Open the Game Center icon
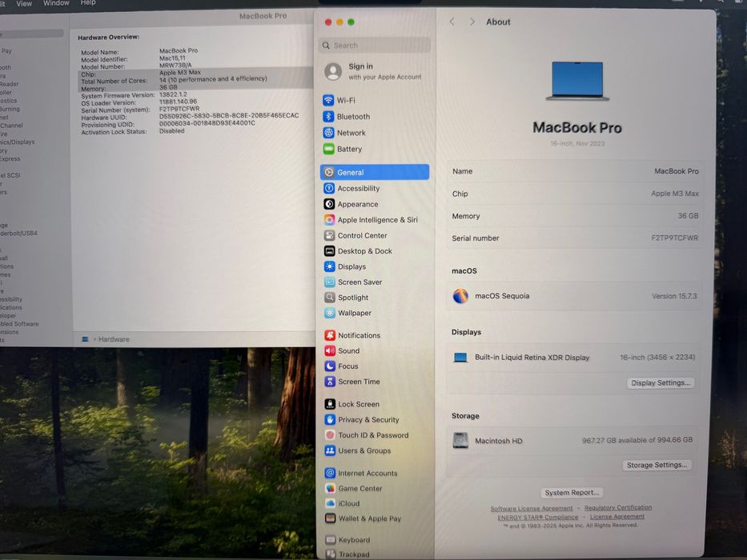 tap(330, 488)
